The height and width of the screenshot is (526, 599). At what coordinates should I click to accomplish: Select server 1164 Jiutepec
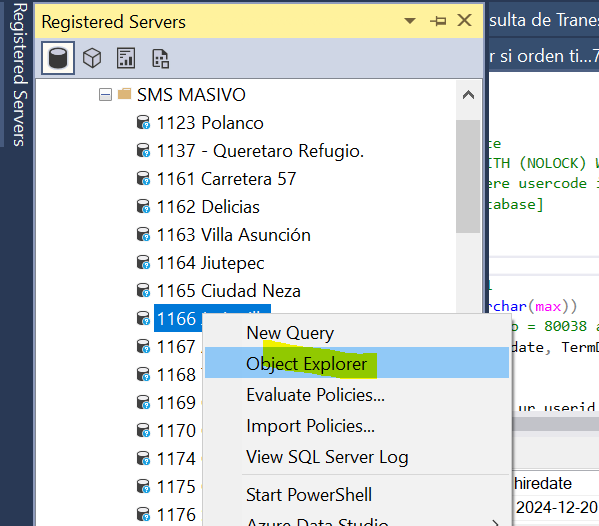pyautogui.click(x=210, y=263)
